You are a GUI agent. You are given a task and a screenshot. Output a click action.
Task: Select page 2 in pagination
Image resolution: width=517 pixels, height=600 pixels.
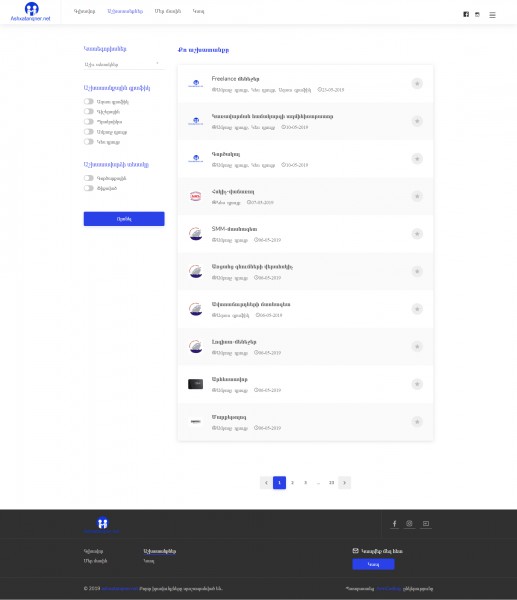pyautogui.click(x=292, y=483)
